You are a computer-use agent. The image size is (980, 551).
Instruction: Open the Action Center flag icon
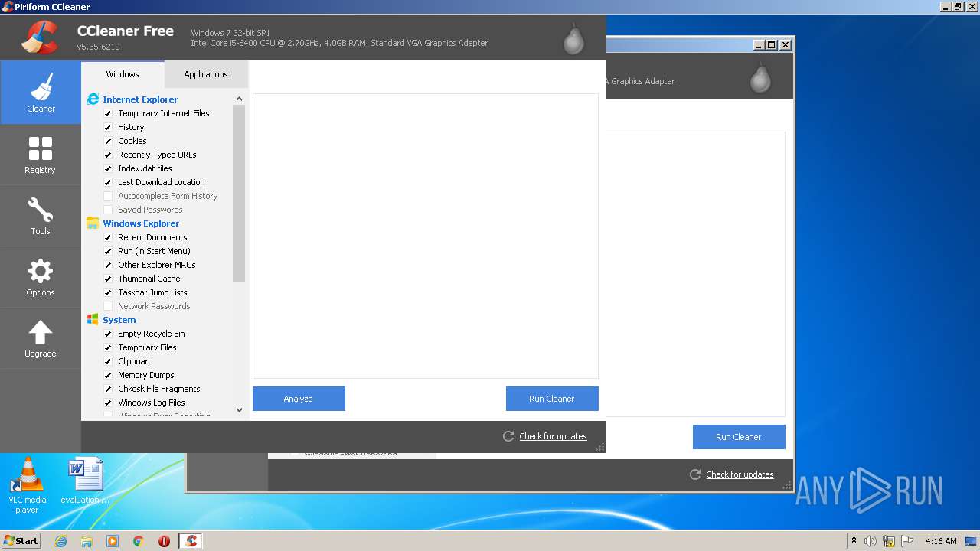906,541
